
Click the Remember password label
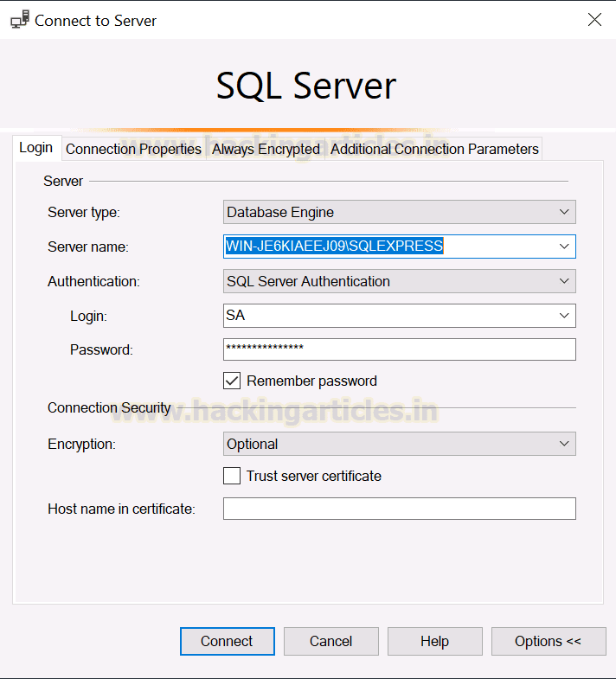[311, 381]
